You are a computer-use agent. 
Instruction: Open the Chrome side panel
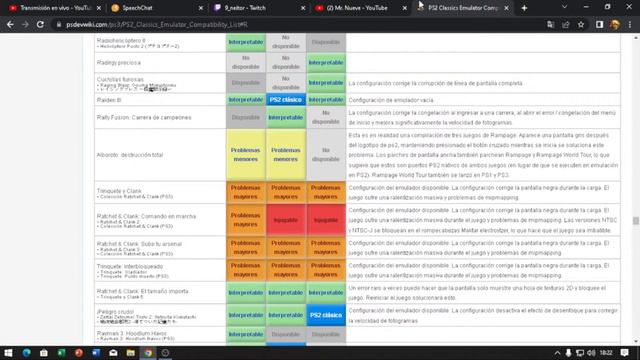[x=599, y=24]
